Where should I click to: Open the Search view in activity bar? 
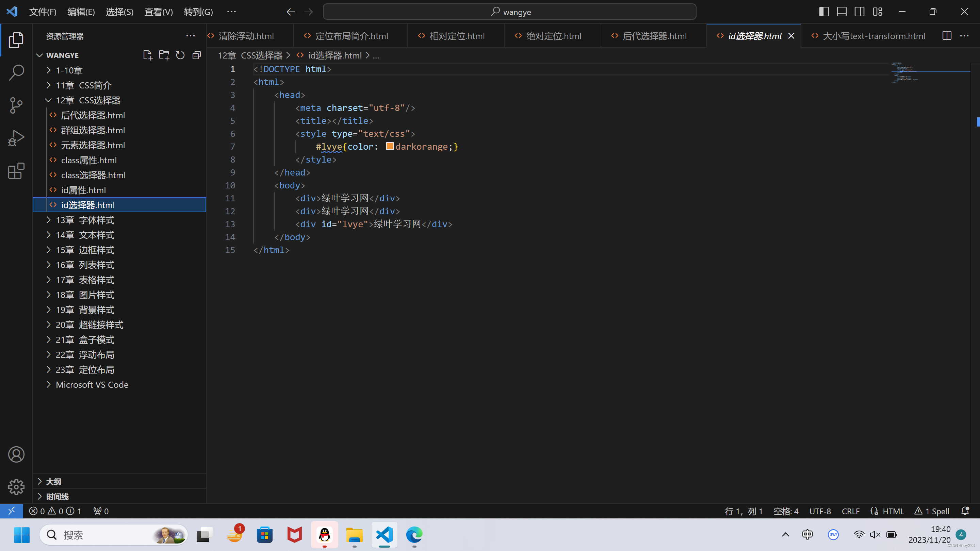16,72
